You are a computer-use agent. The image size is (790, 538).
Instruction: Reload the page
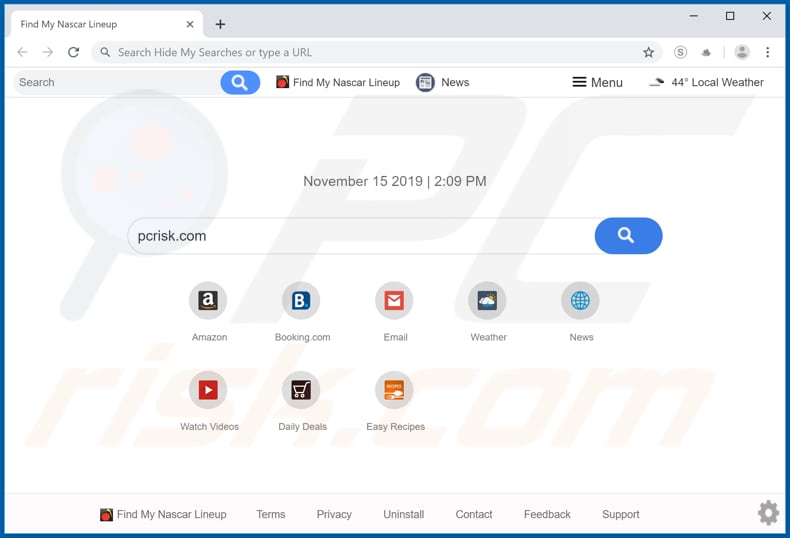(x=74, y=52)
